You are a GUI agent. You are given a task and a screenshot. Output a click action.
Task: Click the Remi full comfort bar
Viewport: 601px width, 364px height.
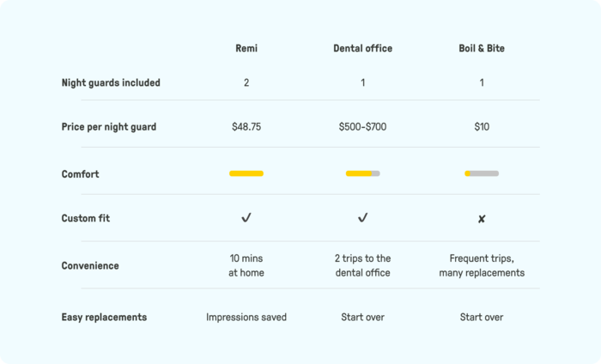point(246,173)
